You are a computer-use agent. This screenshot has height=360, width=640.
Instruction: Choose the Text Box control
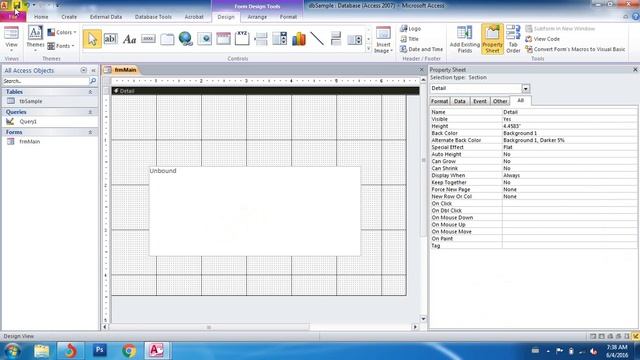tap(111, 39)
